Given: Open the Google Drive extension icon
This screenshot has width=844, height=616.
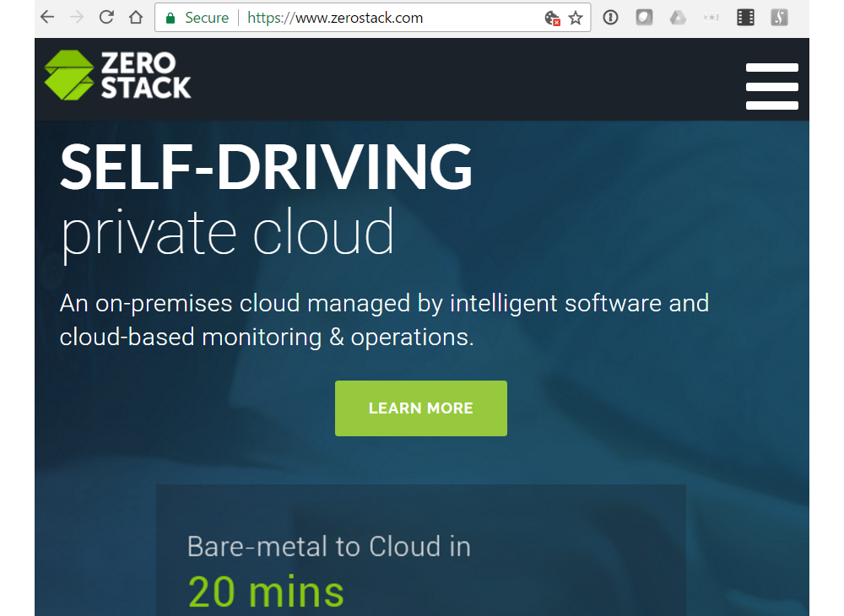Looking at the screenshot, I should point(678,18).
